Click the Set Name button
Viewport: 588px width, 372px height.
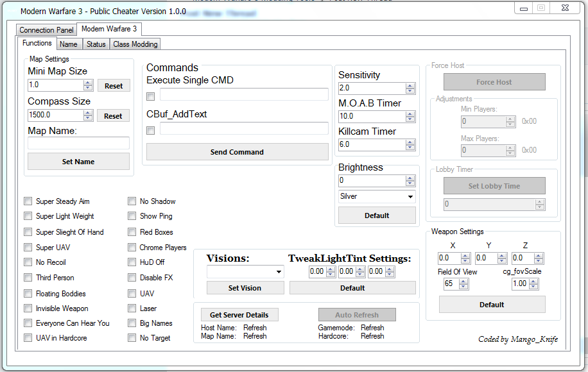click(78, 162)
